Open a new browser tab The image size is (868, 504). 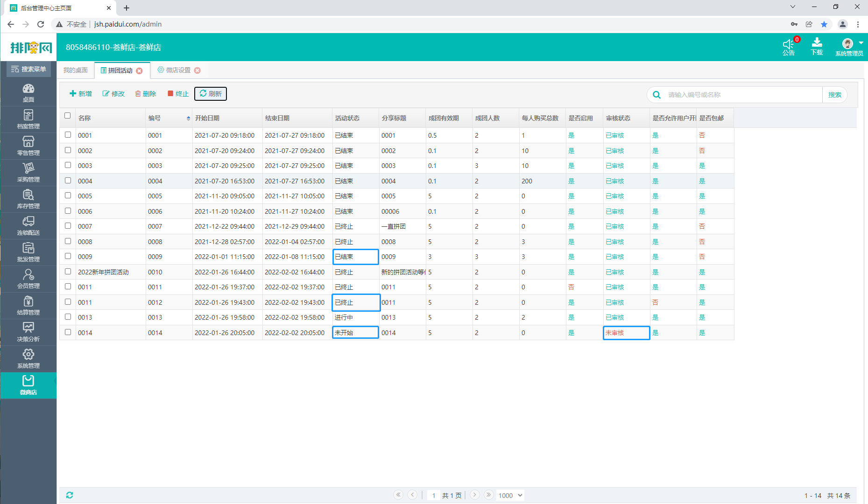[x=127, y=8]
